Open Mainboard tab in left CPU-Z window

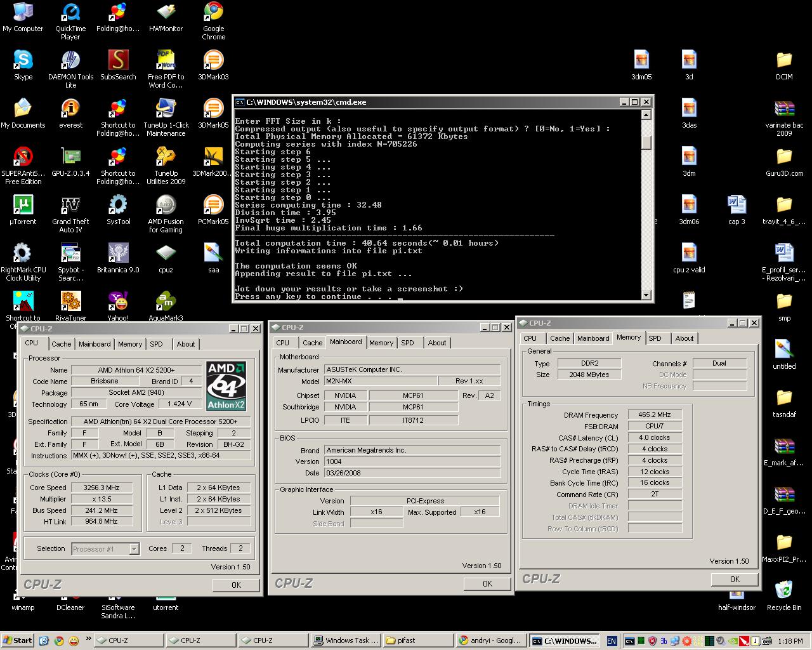pyautogui.click(x=95, y=344)
